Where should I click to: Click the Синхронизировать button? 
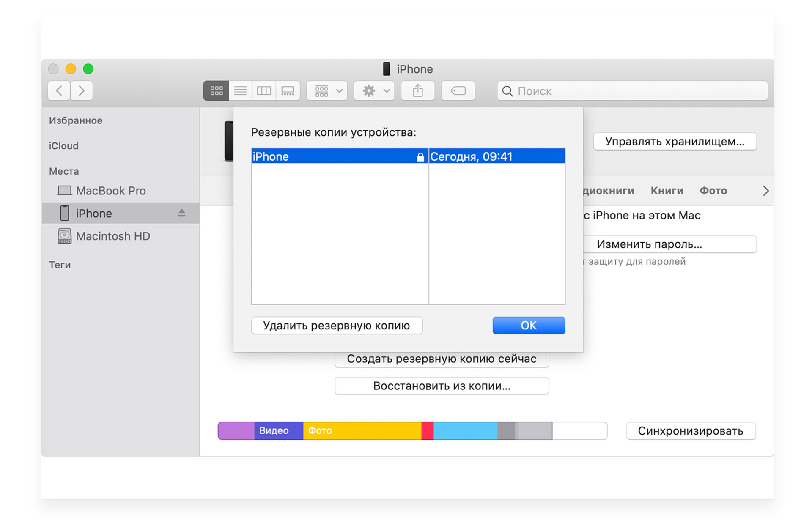(691, 430)
